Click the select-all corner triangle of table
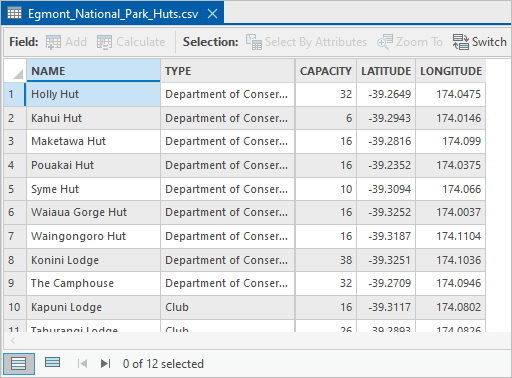 [x=18, y=74]
